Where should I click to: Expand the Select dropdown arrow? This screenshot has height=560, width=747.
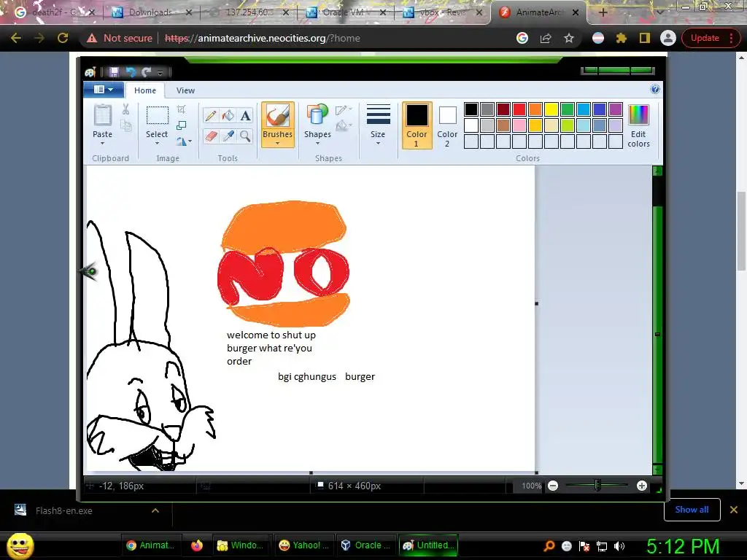(x=157, y=144)
